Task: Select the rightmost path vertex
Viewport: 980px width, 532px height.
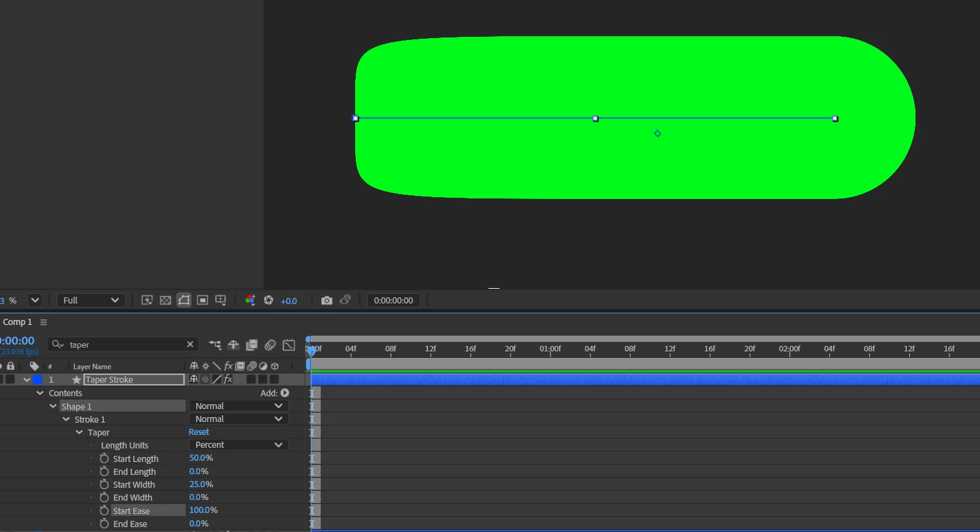Action: (835, 119)
